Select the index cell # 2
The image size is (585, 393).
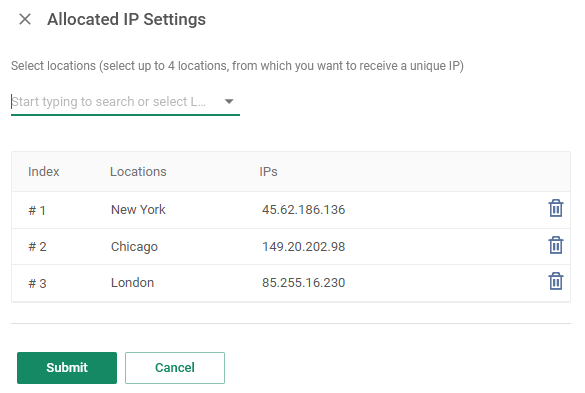(37, 247)
